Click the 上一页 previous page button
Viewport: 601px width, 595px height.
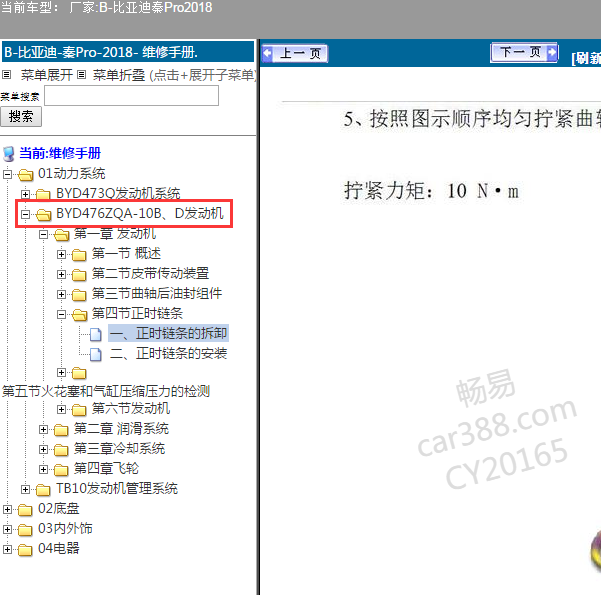pos(294,53)
